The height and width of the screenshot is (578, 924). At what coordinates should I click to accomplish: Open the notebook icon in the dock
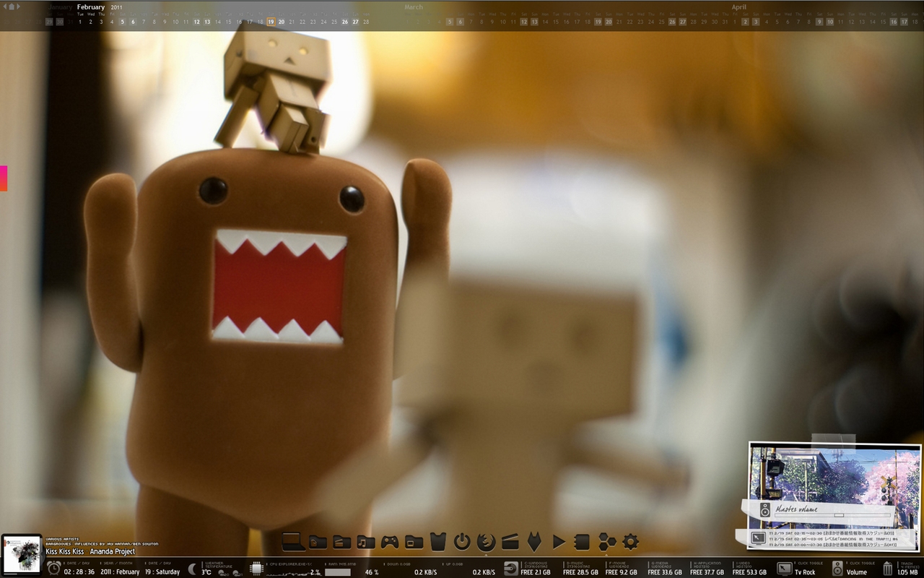pyautogui.click(x=582, y=542)
